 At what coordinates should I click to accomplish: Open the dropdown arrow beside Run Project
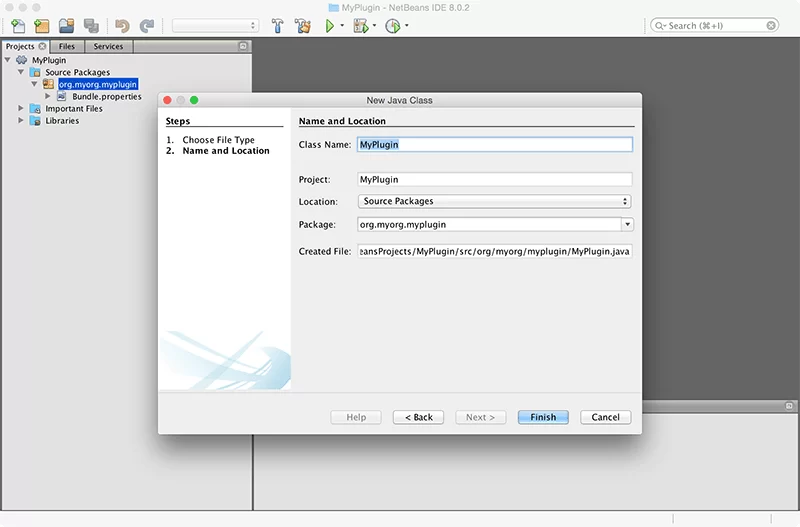tap(342, 26)
